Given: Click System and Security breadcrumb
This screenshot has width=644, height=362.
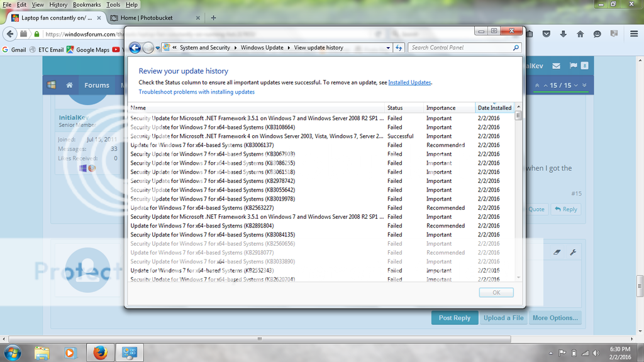Looking at the screenshot, I should point(205,48).
